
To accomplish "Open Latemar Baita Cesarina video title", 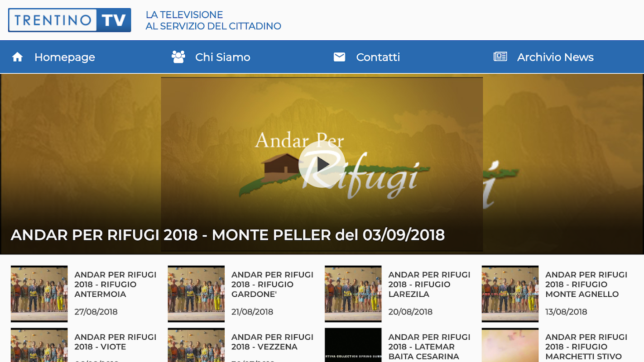I will (429, 347).
